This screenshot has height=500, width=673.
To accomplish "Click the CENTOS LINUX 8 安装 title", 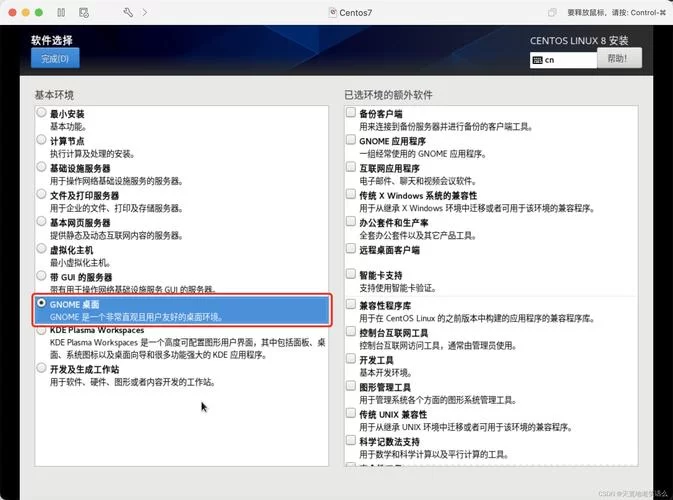I will pos(579,41).
